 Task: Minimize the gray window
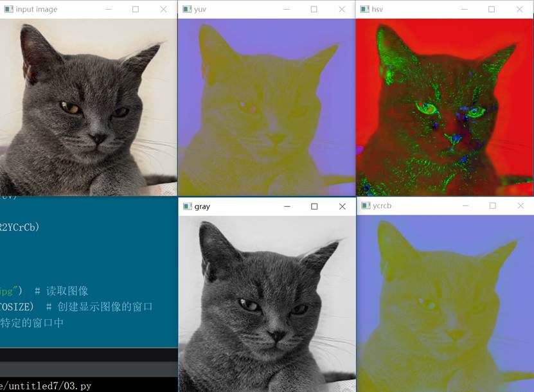[x=287, y=206]
